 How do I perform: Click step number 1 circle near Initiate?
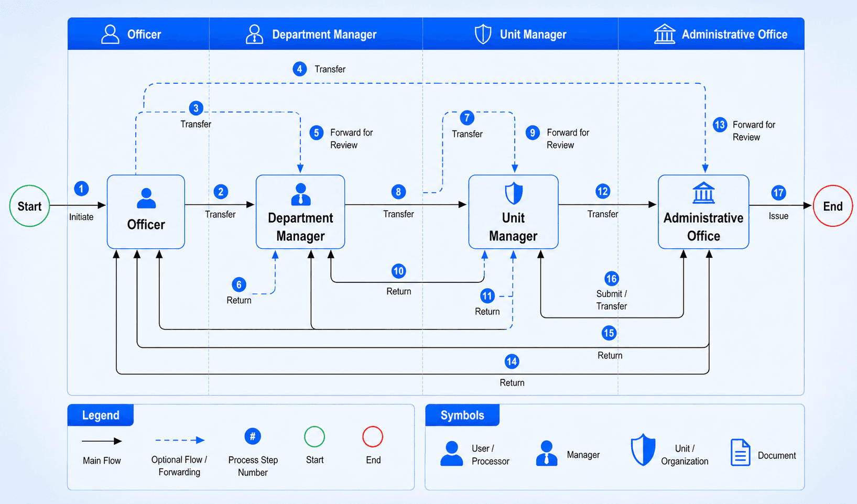(x=81, y=189)
